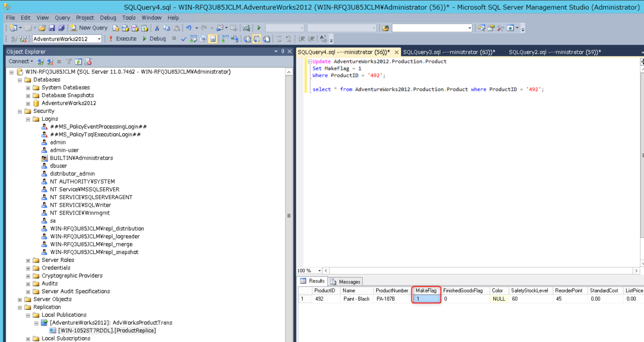644x342 pixels.
Task: Click the Uncomment selected lines icon
Action: (x=289, y=39)
